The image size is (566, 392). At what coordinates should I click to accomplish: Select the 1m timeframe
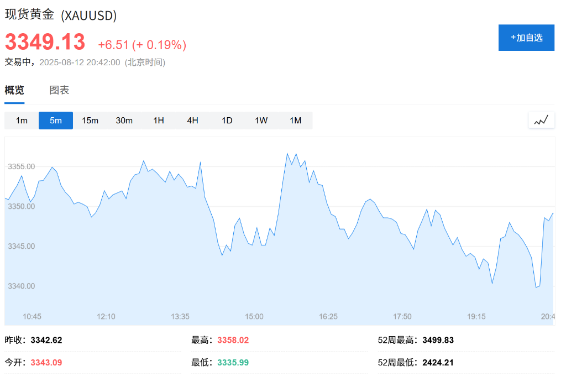[x=22, y=121]
